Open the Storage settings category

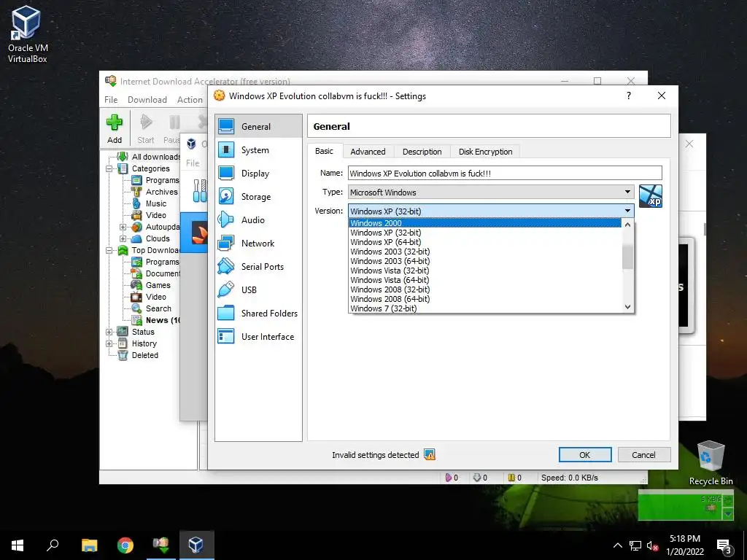(258, 196)
